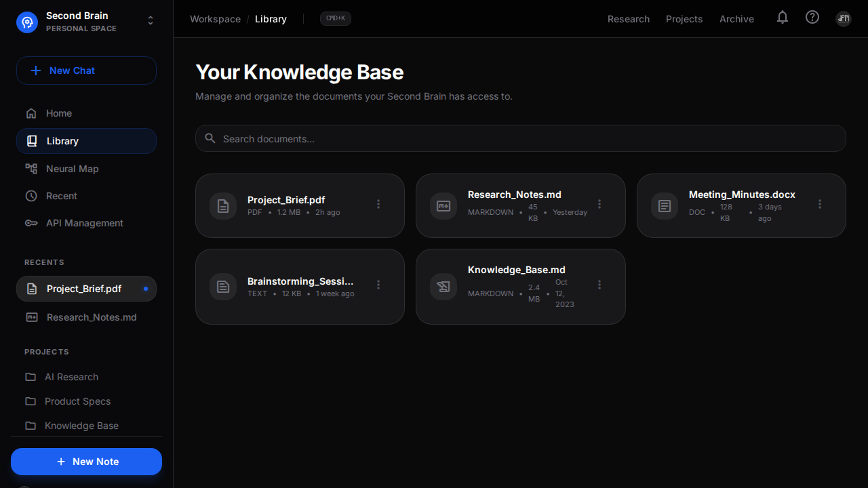
Task: Open the AI Research project folder
Action: point(71,377)
